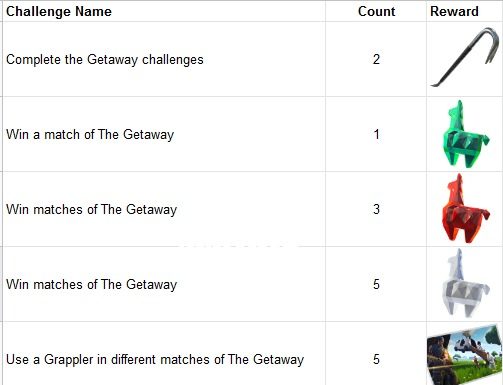Screen dimensions: 503x385
Task: Click the crowbar pickaxe reward image
Action: click(465, 58)
